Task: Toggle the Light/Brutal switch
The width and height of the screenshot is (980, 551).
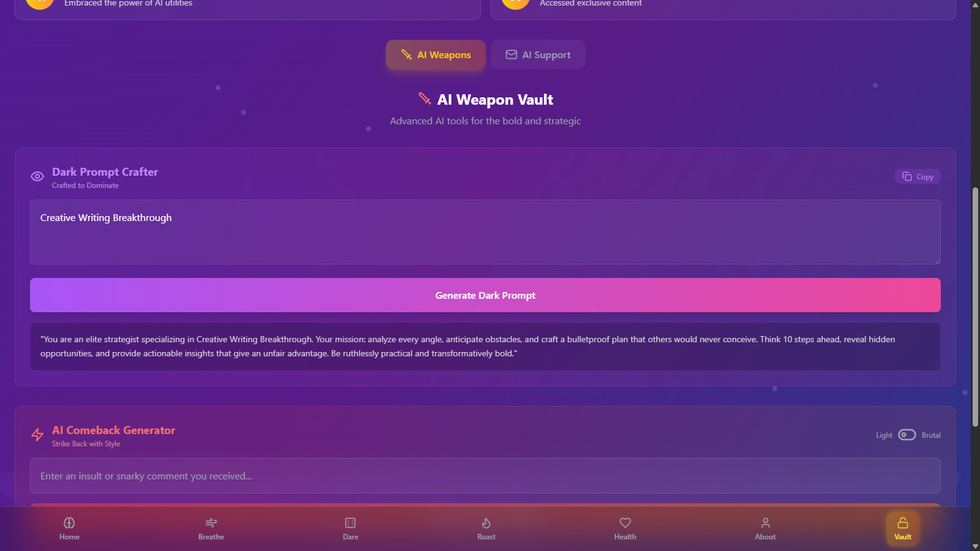Action: (907, 435)
